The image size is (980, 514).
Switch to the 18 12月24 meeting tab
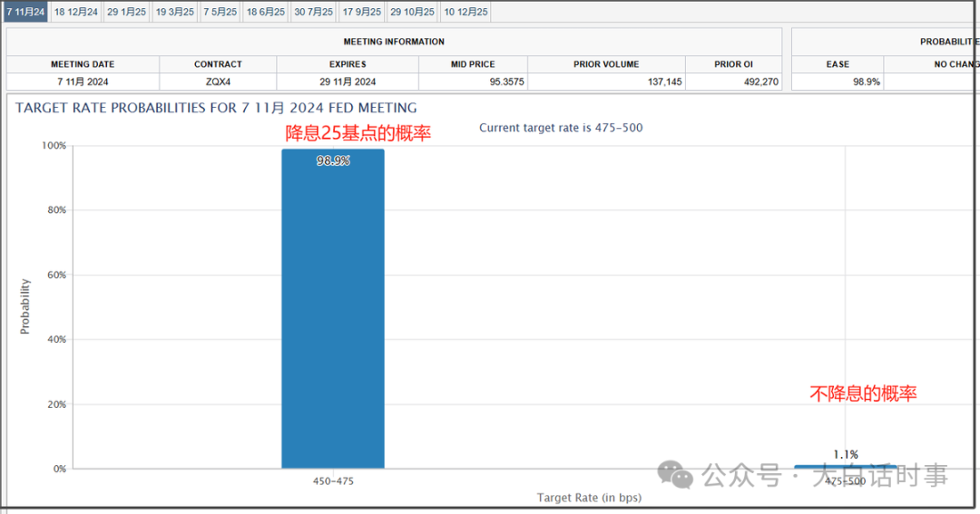pyautogui.click(x=75, y=12)
